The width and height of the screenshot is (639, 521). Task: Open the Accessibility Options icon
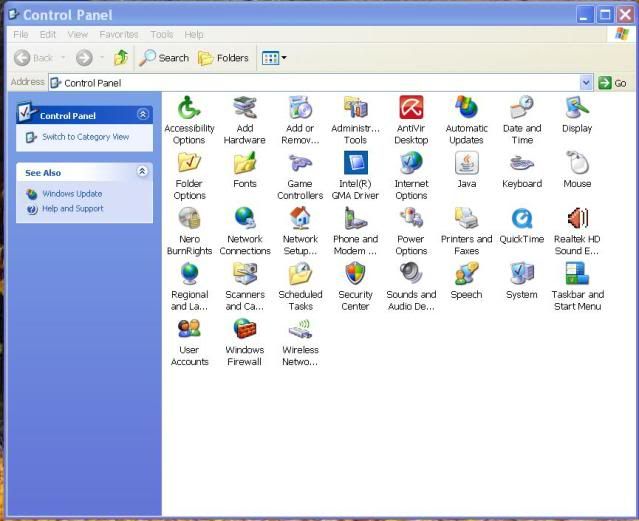tap(189, 108)
